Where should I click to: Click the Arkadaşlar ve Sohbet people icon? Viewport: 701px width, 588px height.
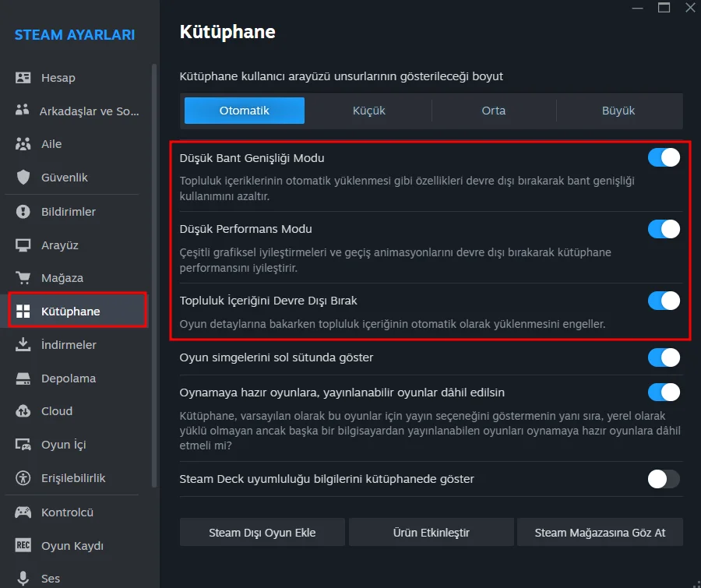[x=23, y=111]
